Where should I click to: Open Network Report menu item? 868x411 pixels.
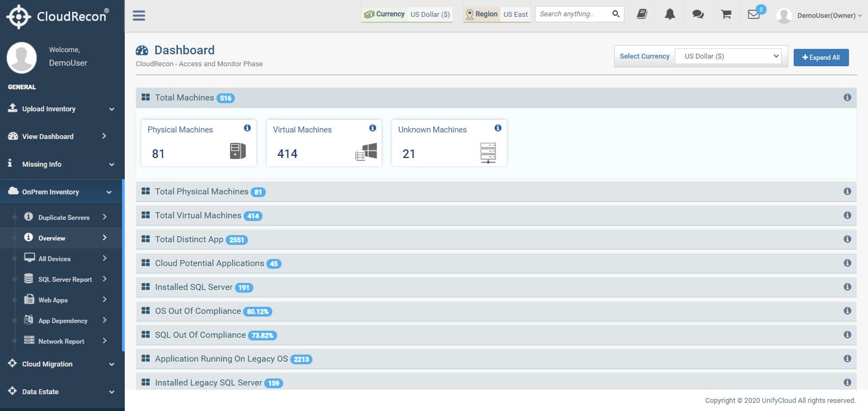62,341
